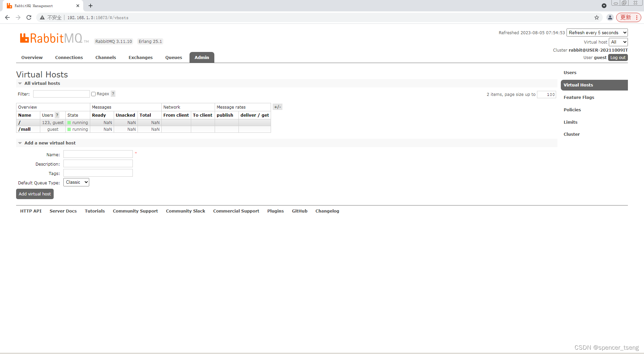
Task: Open the / virtual host details
Action: pyautogui.click(x=19, y=123)
